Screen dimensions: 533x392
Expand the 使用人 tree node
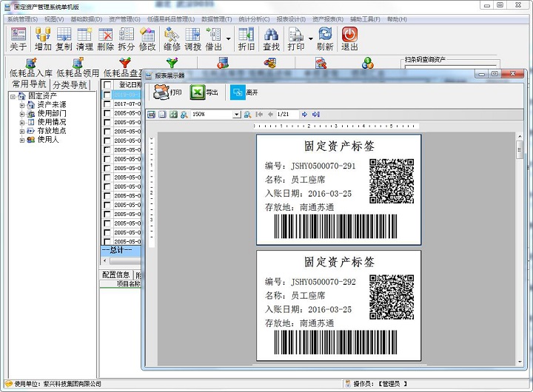[22, 140]
